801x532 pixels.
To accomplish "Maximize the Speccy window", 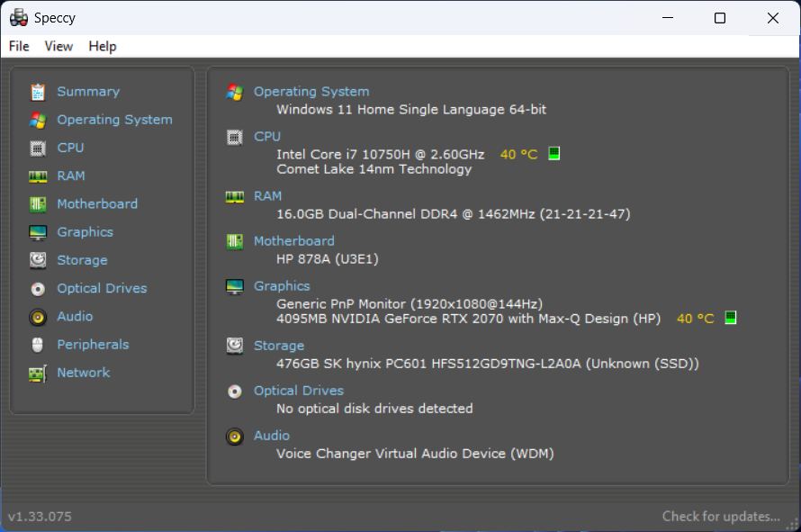I will click(720, 18).
